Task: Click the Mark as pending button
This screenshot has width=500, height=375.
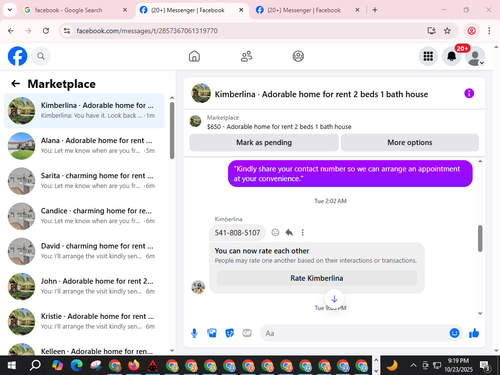Action: [x=264, y=143]
